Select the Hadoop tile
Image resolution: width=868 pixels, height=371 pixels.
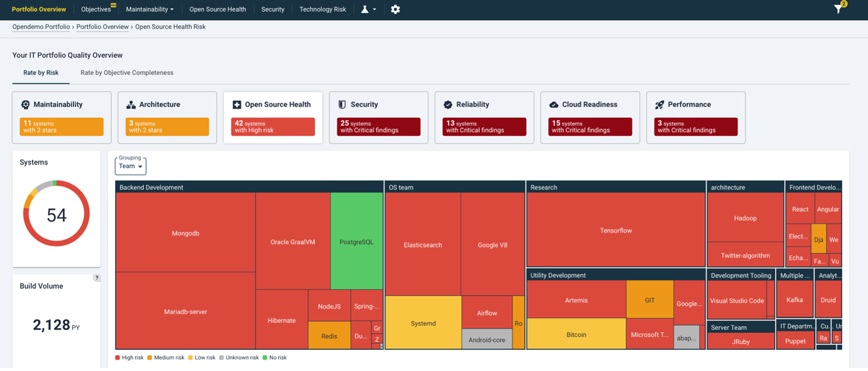(745, 218)
